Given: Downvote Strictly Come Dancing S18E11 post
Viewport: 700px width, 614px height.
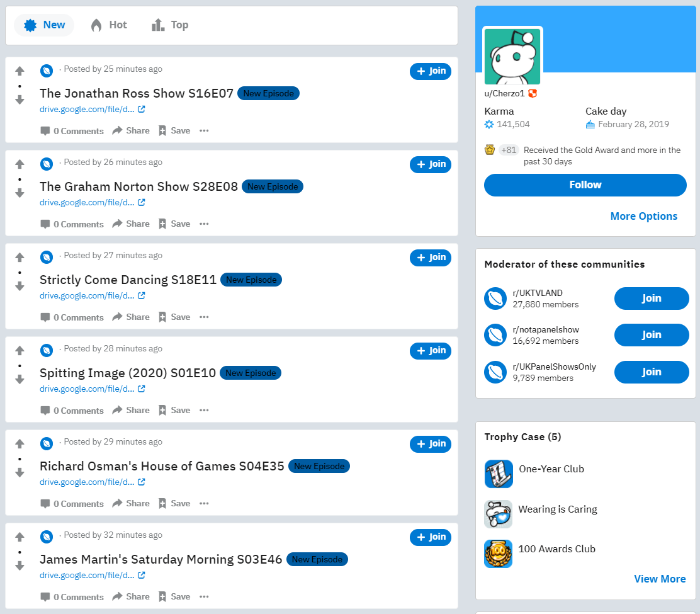Looking at the screenshot, I should click(x=20, y=286).
